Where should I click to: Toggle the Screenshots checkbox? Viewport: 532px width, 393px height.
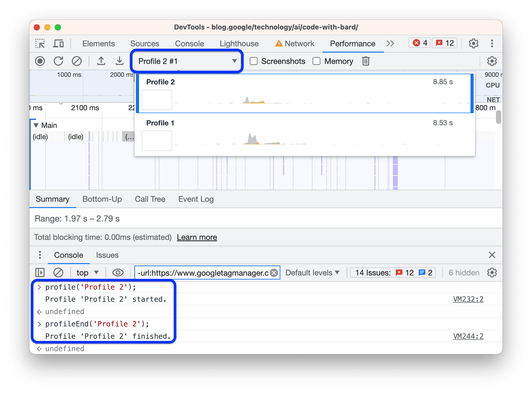253,61
